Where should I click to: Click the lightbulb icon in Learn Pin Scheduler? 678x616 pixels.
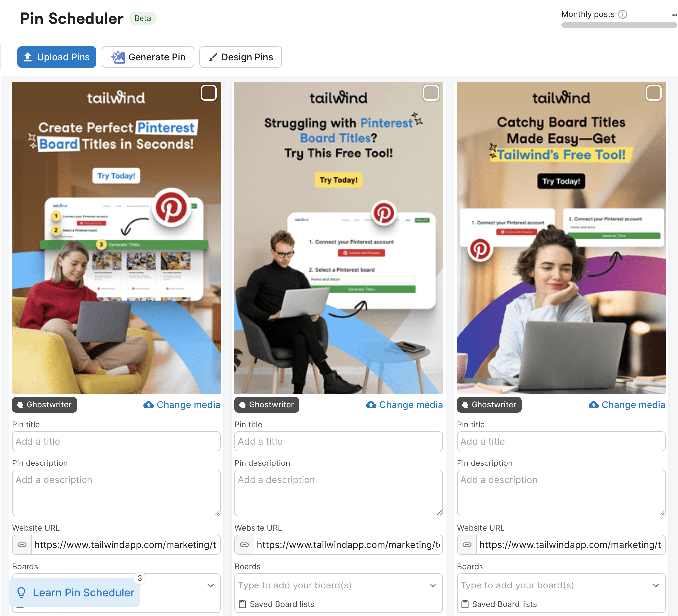coord(22,593)
